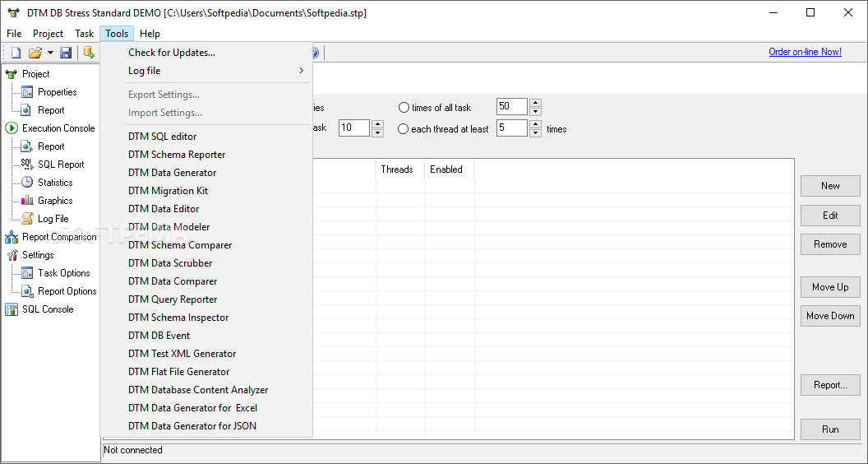Launch DTM Data Editor
Screen dimensions: 868x464
coord(206,209)
